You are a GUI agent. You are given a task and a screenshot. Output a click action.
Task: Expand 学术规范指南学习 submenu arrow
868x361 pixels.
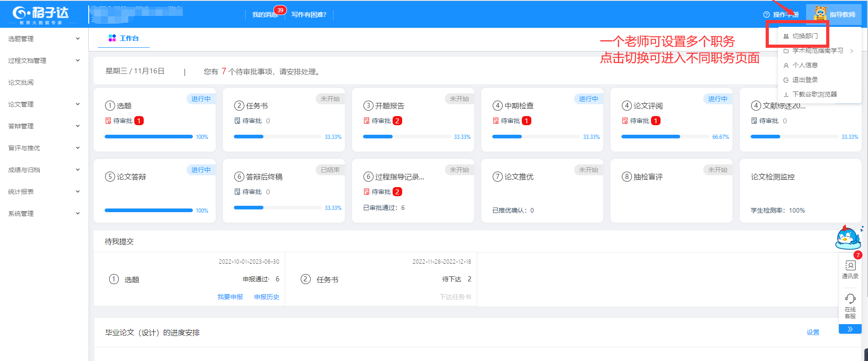851,51
